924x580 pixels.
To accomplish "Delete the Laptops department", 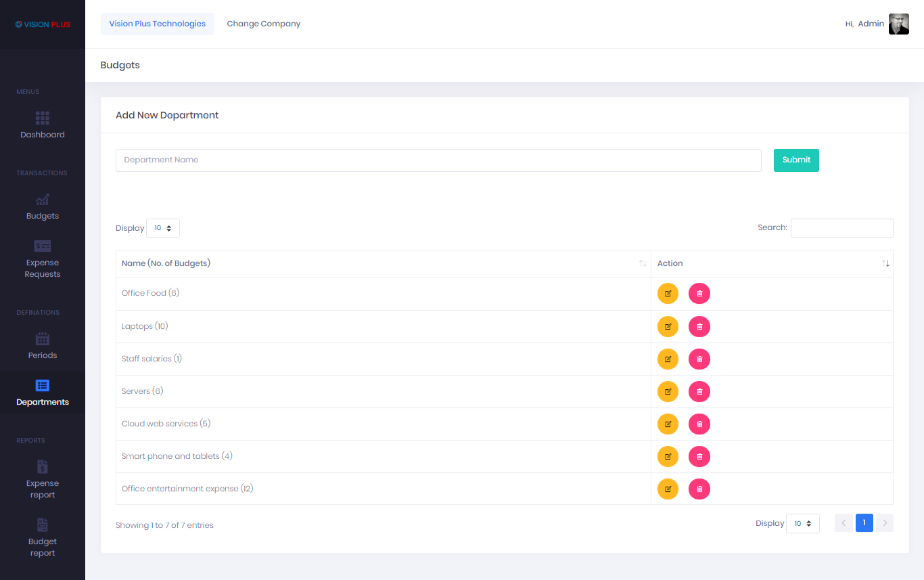I will coord(699,327).
